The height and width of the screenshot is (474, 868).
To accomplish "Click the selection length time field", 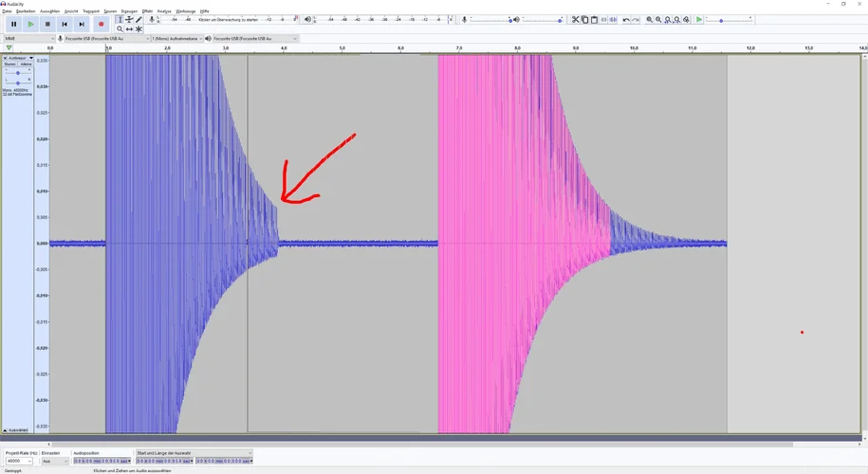I will click(224, 461).
